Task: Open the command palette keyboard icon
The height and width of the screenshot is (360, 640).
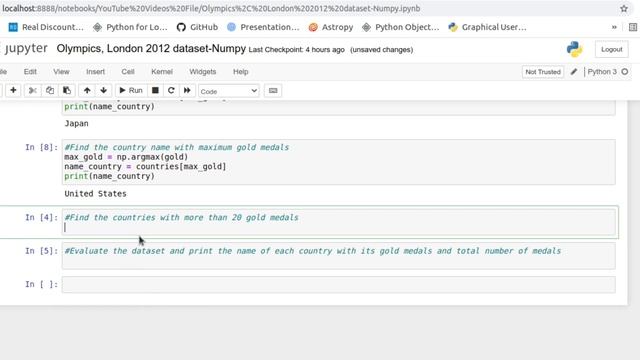Action: 273,91
